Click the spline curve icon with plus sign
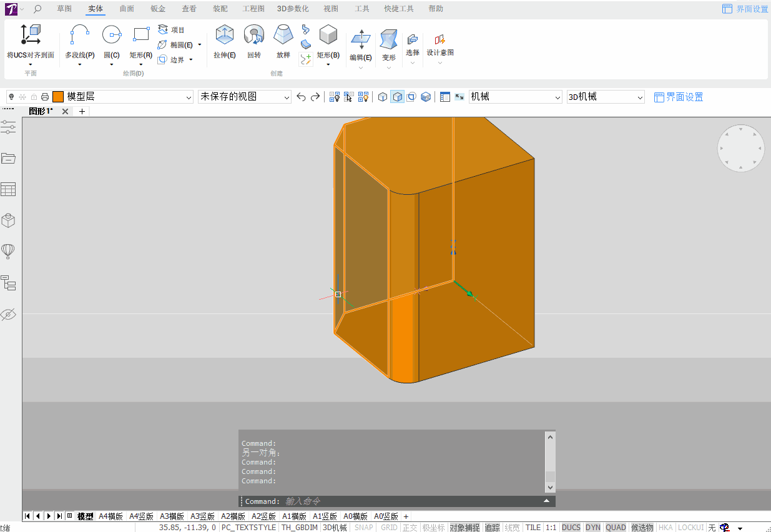This screenshot has width=771, height=532. coord(306,59)
